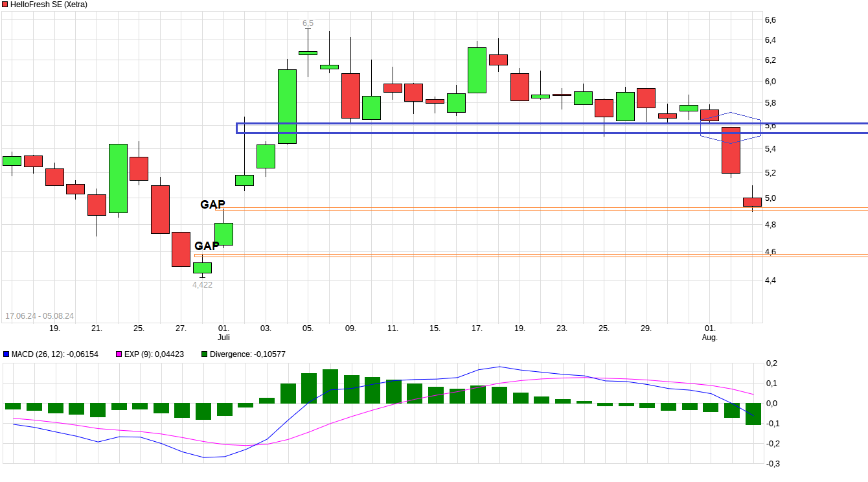Select the '4,4' price axis label
868x482 pixels.
click(x=770, y=281)
